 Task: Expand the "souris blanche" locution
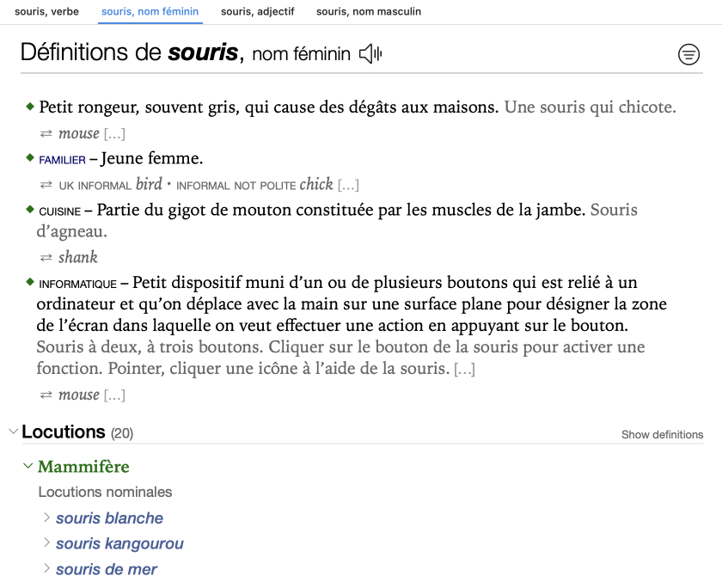(x=47, y=518)
